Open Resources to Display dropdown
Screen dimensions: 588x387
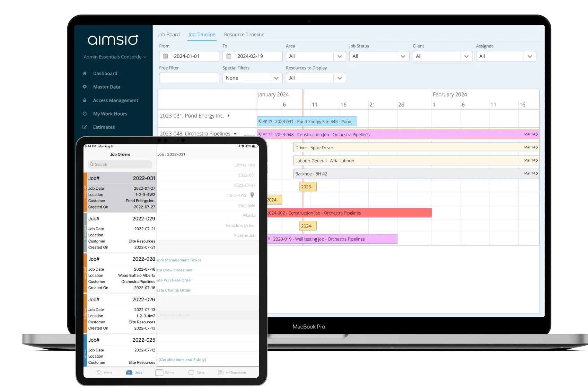316,78
